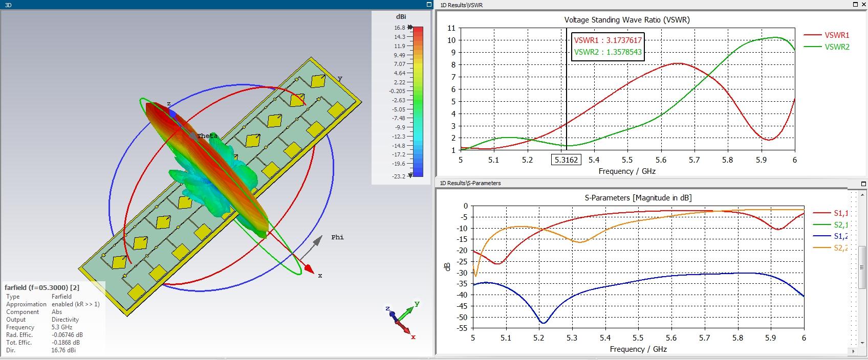Click the Frequency / GHz label on VSWR plot

(x=627, y=171)
